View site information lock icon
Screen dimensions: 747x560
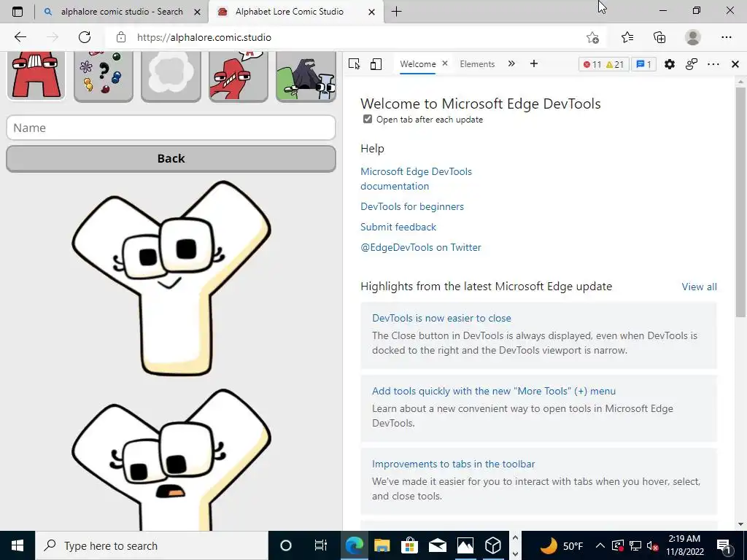(x=121, y=37)
